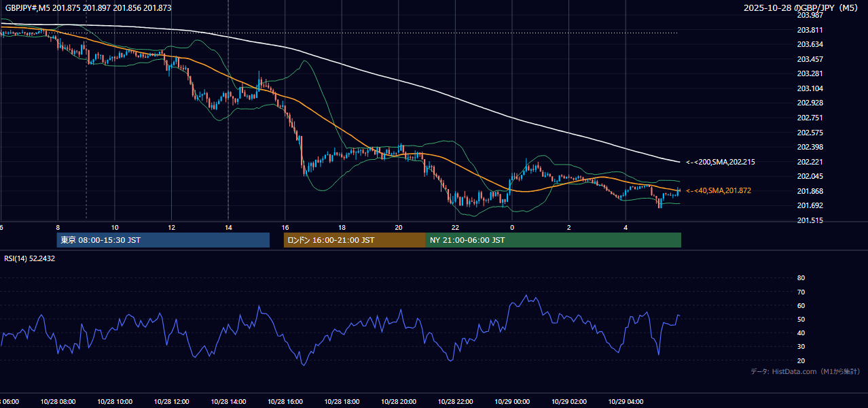
Task: Click price axis value 203.987
Action: click(x=810, y=15)
